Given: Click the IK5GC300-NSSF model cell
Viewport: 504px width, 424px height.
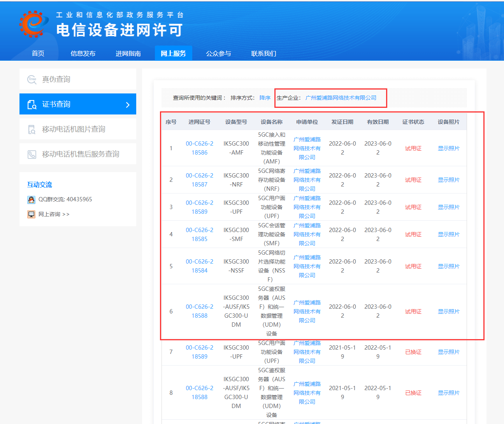Looking at the screenshot, I should point(236,266).
